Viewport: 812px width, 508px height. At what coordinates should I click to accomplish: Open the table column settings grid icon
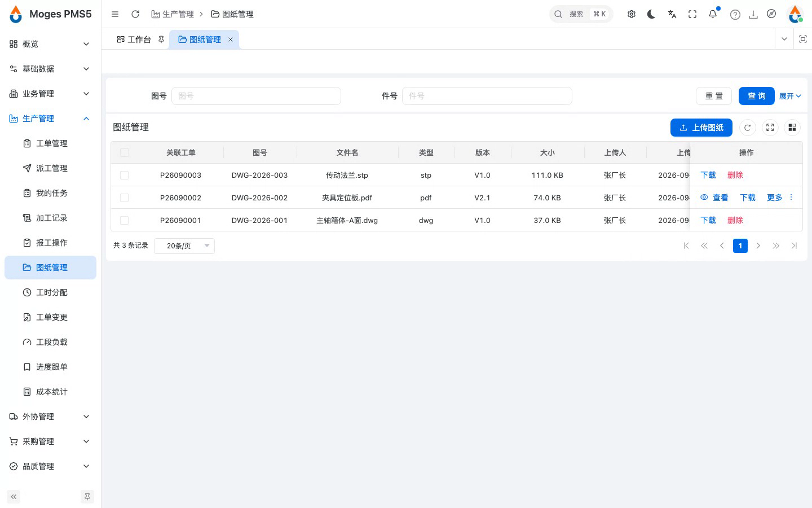(x=792, y=128)
